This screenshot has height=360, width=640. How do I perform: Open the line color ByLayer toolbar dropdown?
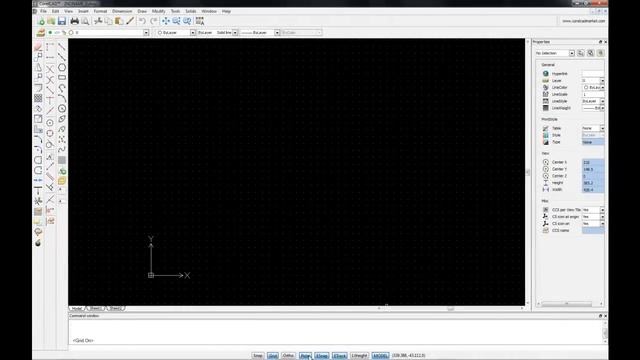click(x=193, y=33)
